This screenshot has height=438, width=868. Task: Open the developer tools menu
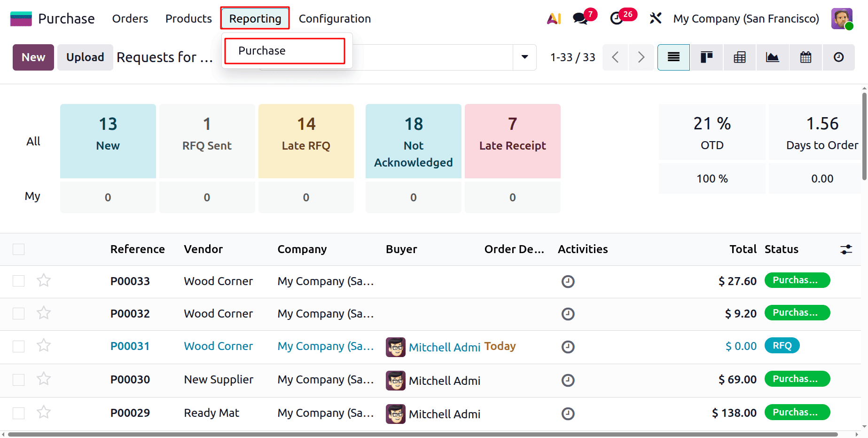point(655,18)
